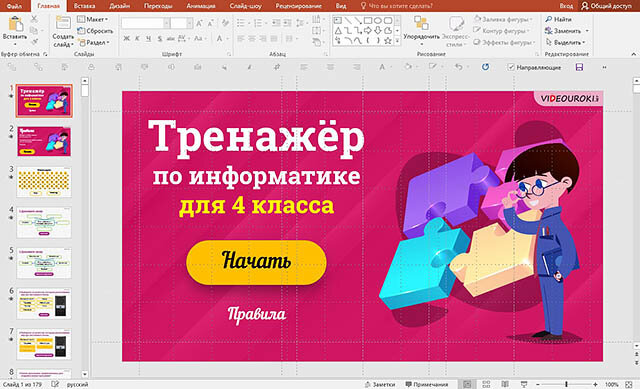Collapse the ribbon with chevron arrow
The height and width of the screenshot is (389, 640).
[x=633, y=54]
